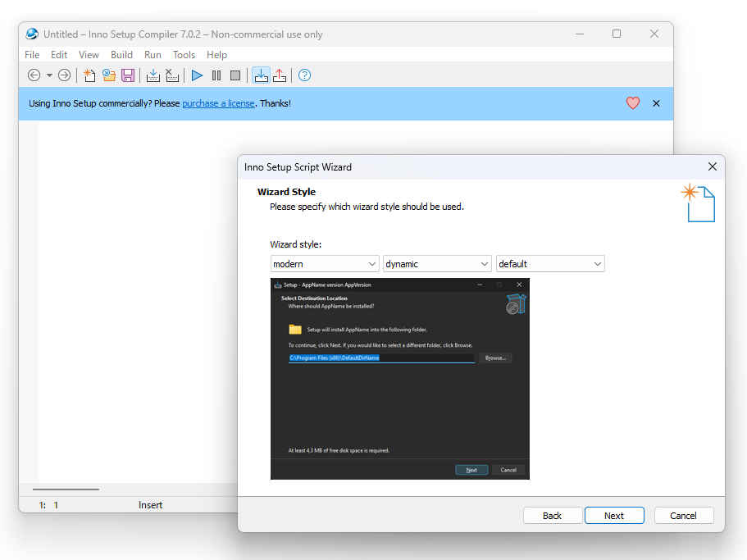Open the Tools menu
The image size is (747, 560).
click(184, 55)
